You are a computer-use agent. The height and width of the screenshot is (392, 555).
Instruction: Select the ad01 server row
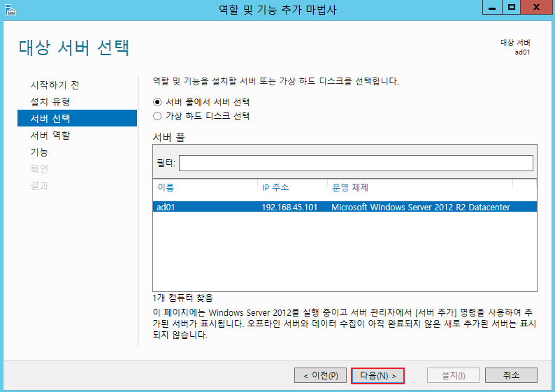(345, 207)
